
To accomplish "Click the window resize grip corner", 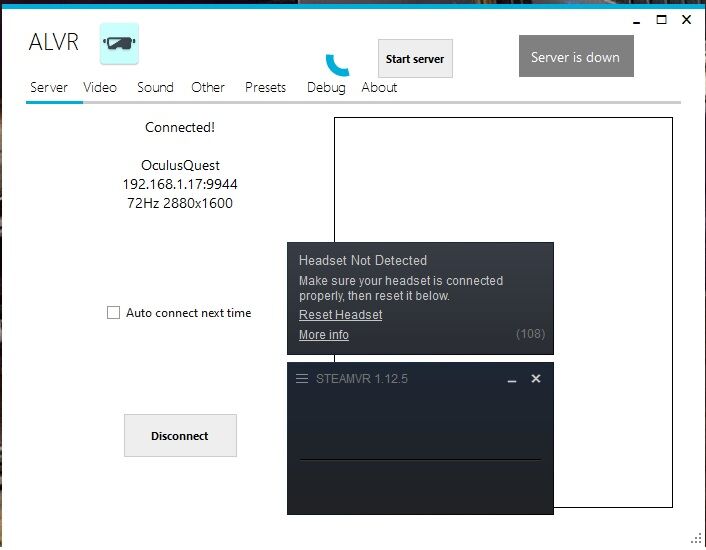I will click(x=697, y=538).
